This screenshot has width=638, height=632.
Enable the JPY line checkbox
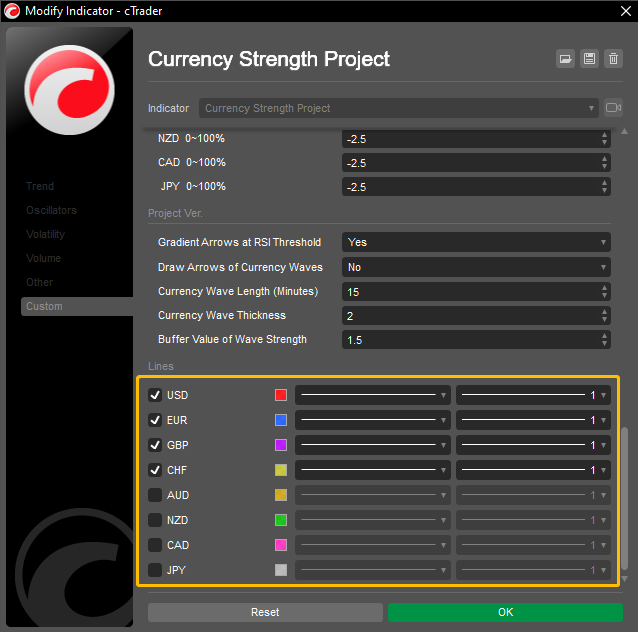tap(155, 570)
